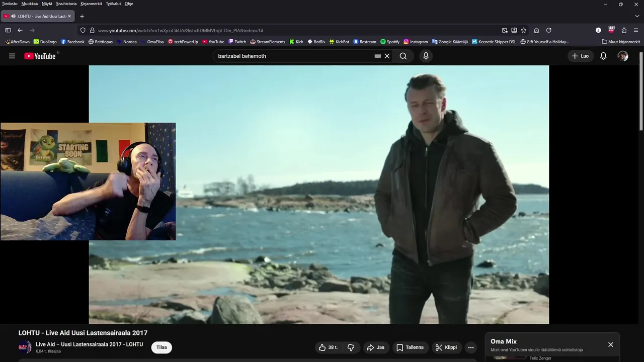
Task: Open the BotRix bookmark
Action: tap(316, 42)
